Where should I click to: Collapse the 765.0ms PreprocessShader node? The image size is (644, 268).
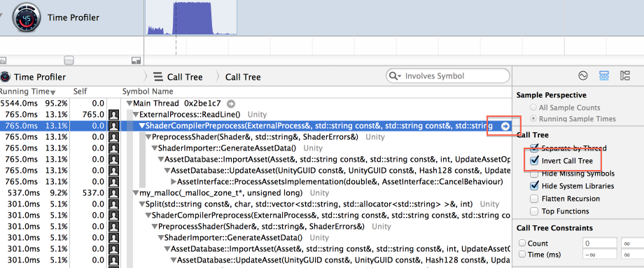click(x=148, y=137)
